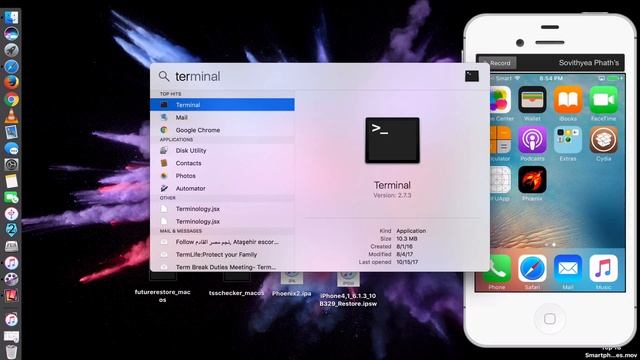Click the Record button above iPhone screen
Screen dimensions: 640x360
[x=498, y=63]
